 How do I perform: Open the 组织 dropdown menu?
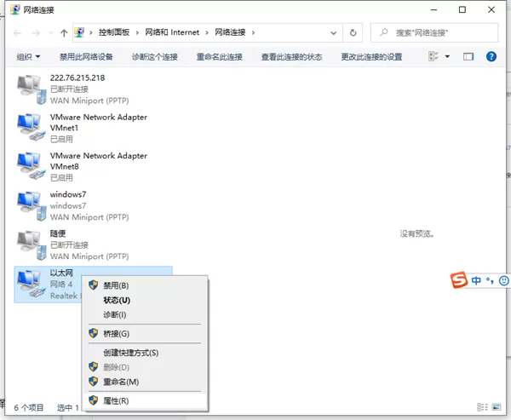(28, 57)
